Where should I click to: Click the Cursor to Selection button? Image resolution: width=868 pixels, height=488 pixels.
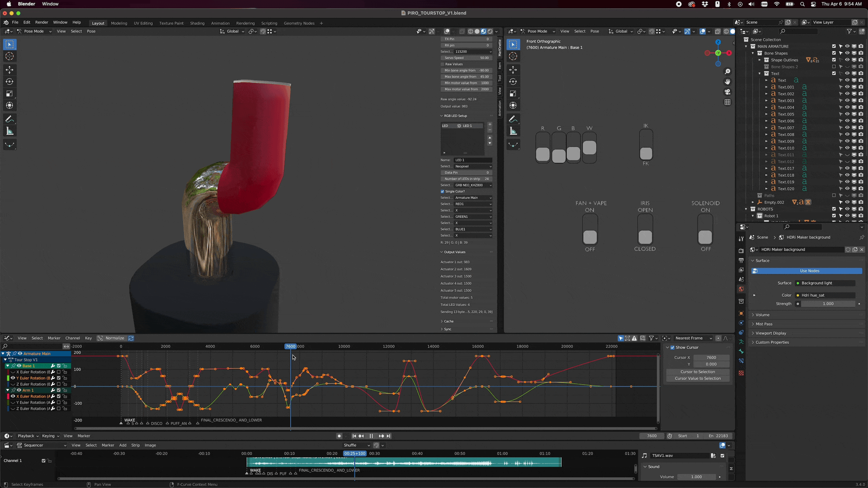(x=698, y=372)
